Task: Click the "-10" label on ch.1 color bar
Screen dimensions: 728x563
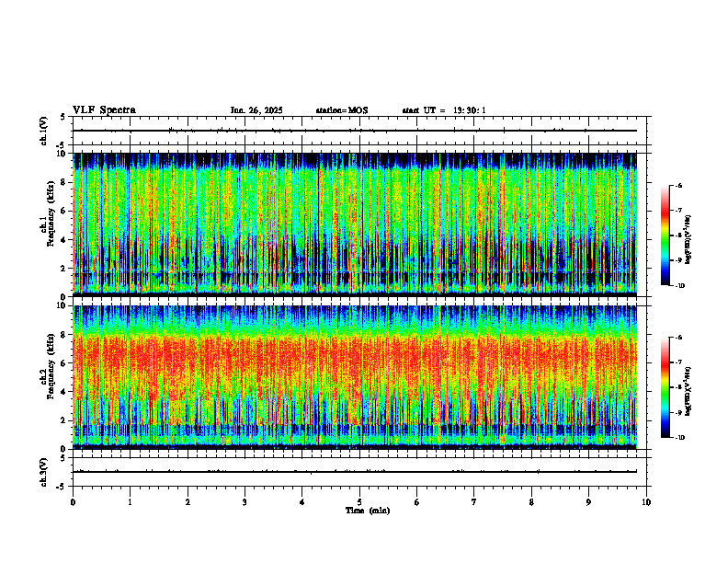Action: (680, 286)
